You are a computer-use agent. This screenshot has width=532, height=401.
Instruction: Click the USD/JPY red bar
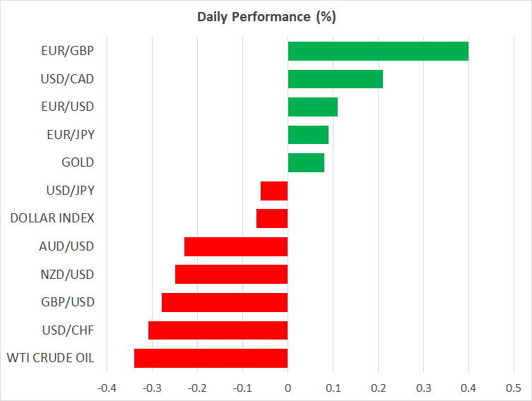point(274,191)
